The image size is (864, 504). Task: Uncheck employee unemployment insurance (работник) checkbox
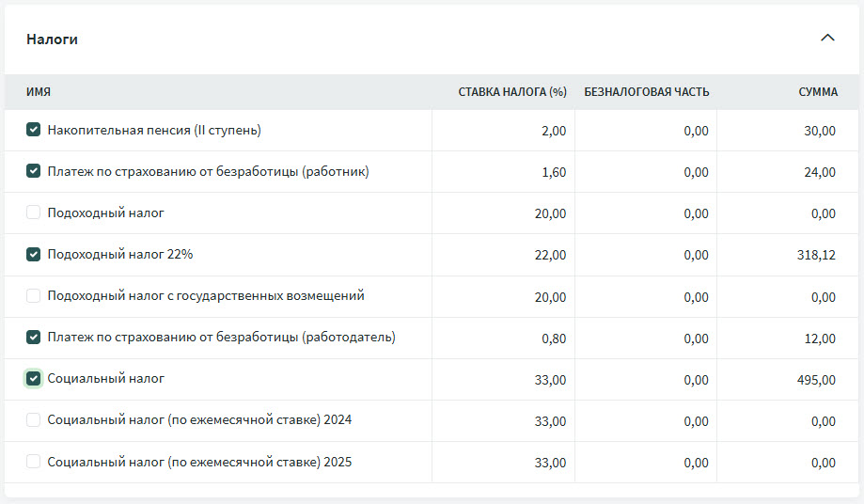[34, 171]
